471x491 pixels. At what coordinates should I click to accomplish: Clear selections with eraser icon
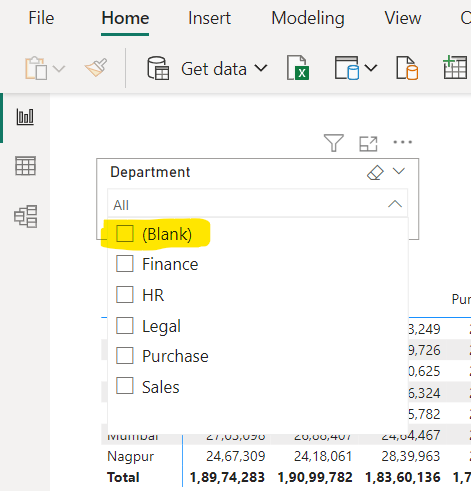[x=375, y=172]
